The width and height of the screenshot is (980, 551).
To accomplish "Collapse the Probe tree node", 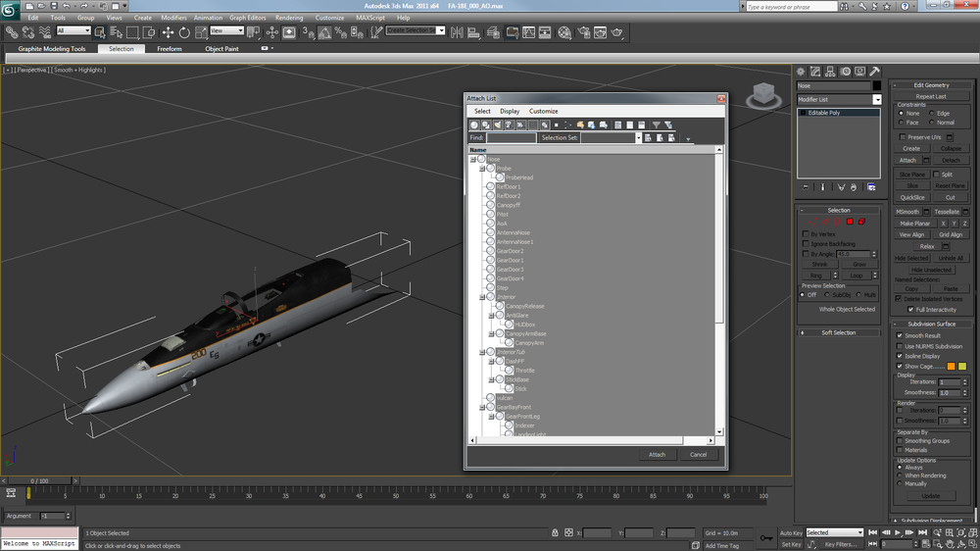I will click(481, 169).
